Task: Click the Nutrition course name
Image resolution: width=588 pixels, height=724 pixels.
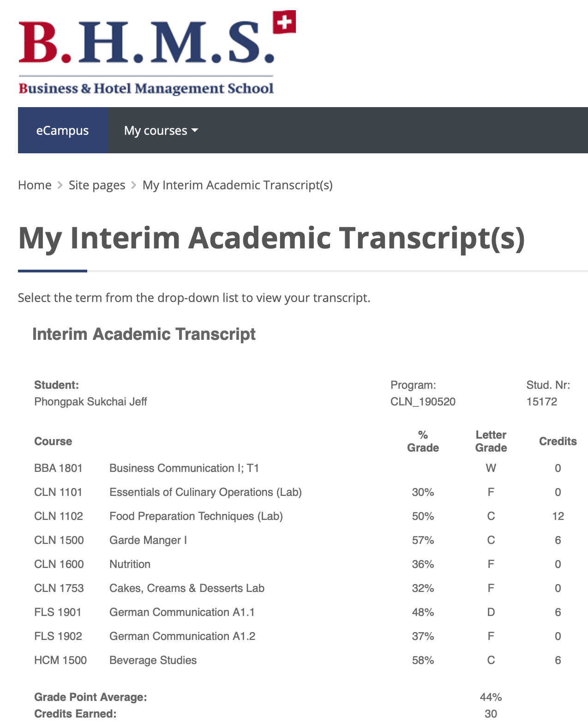Action: coord(130,564)
